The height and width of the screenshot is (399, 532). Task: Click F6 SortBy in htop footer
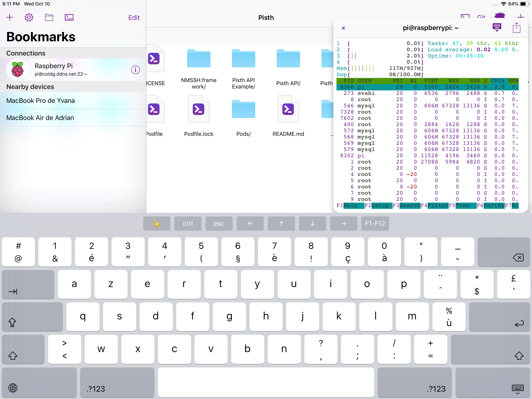click(x=491, y=206)
